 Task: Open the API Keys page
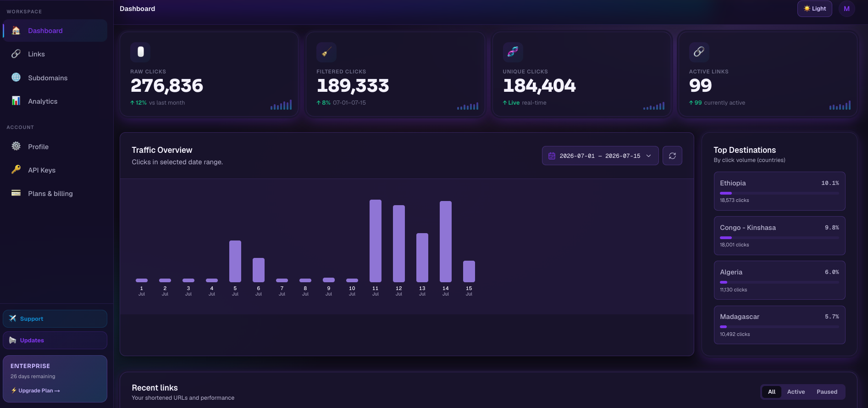[55, 170]
